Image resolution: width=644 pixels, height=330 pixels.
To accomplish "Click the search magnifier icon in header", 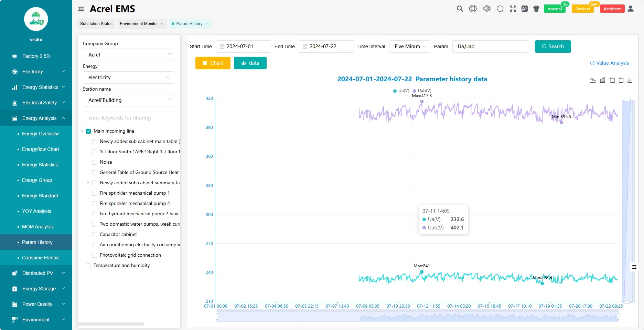I will [460, 9].
